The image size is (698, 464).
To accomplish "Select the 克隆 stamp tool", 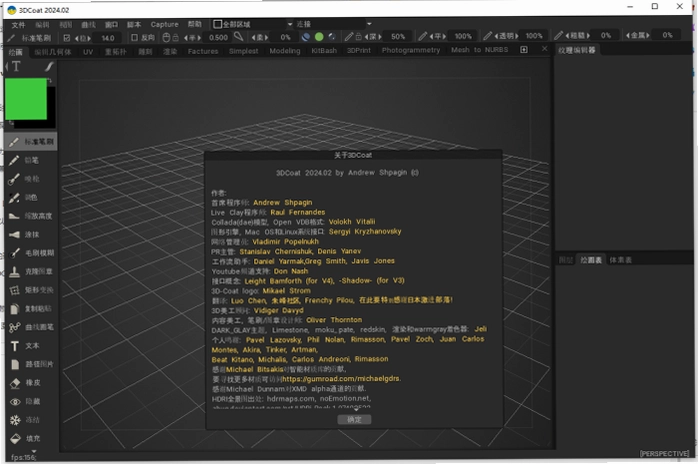I will [31, 272].
